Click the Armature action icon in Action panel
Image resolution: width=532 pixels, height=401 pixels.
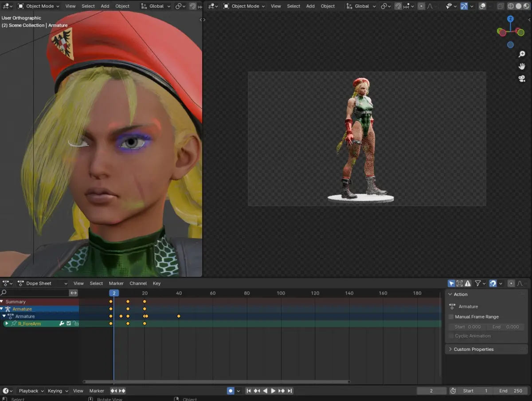pos(452,307)
